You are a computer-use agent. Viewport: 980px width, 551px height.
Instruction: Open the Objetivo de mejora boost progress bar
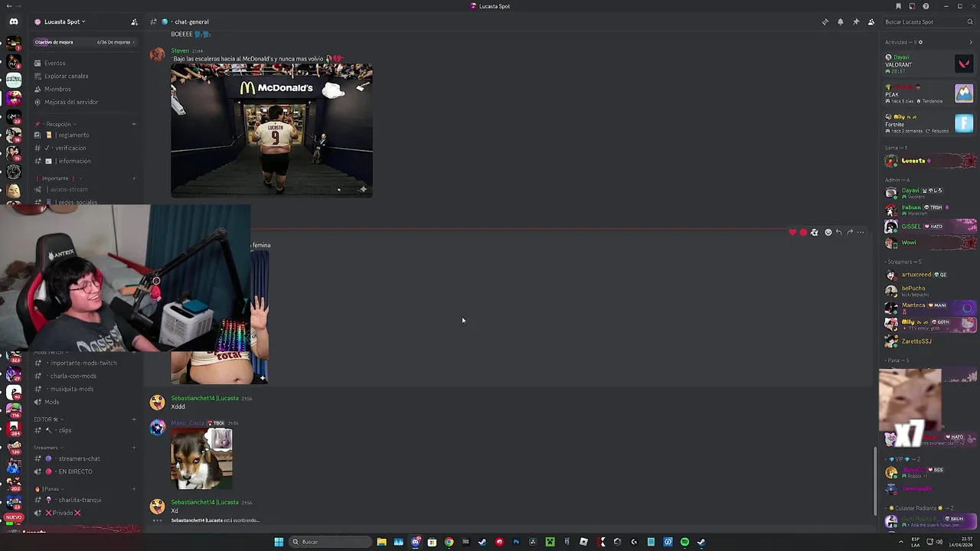click(x=84, y=42)
